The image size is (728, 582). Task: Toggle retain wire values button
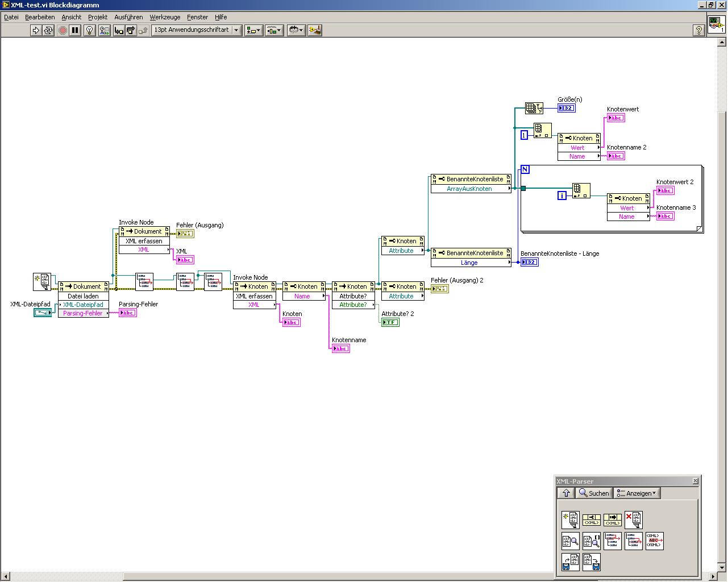pyautogui.click(x=104, y=30)
